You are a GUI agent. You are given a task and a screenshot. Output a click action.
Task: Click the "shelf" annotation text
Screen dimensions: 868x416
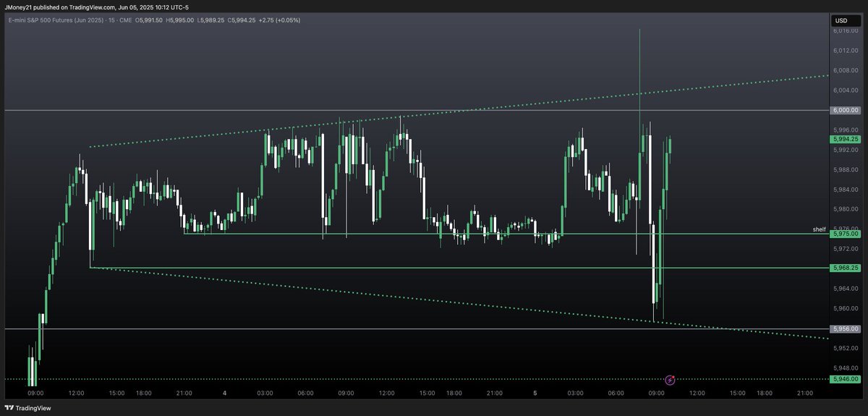tap(819, 229)
